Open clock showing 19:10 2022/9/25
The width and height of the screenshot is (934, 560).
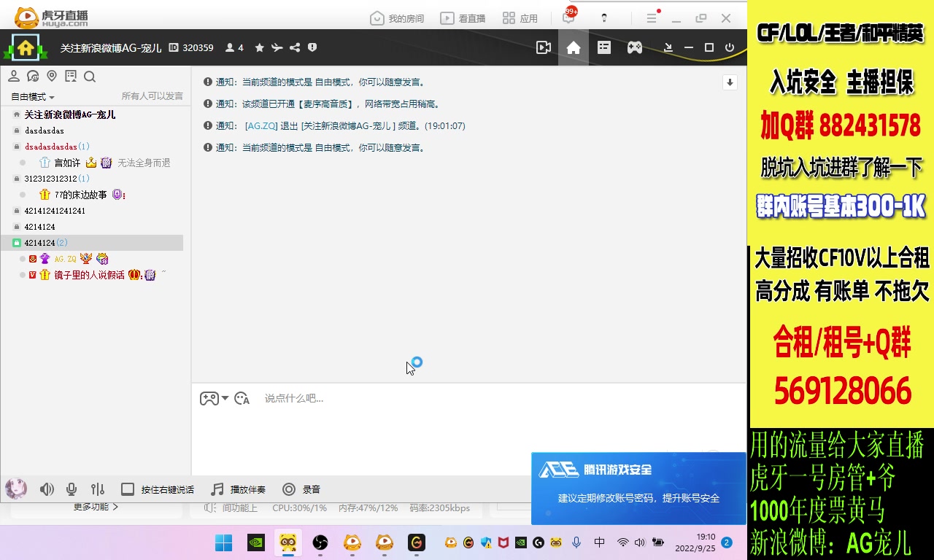pos(695,542)
